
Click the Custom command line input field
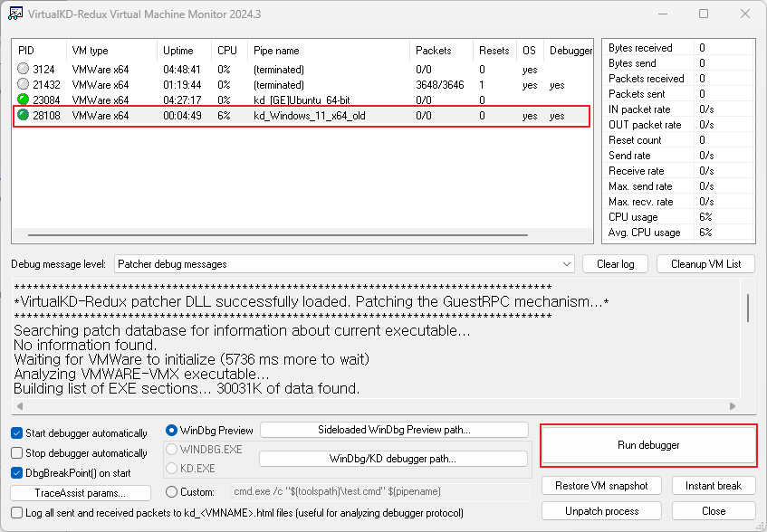[x=380, y=491]
